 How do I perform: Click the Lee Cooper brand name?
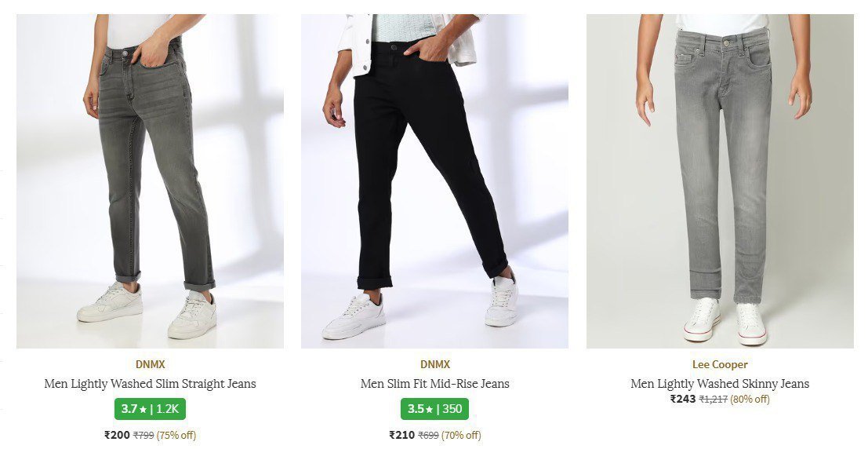click(x=720, y=364)
